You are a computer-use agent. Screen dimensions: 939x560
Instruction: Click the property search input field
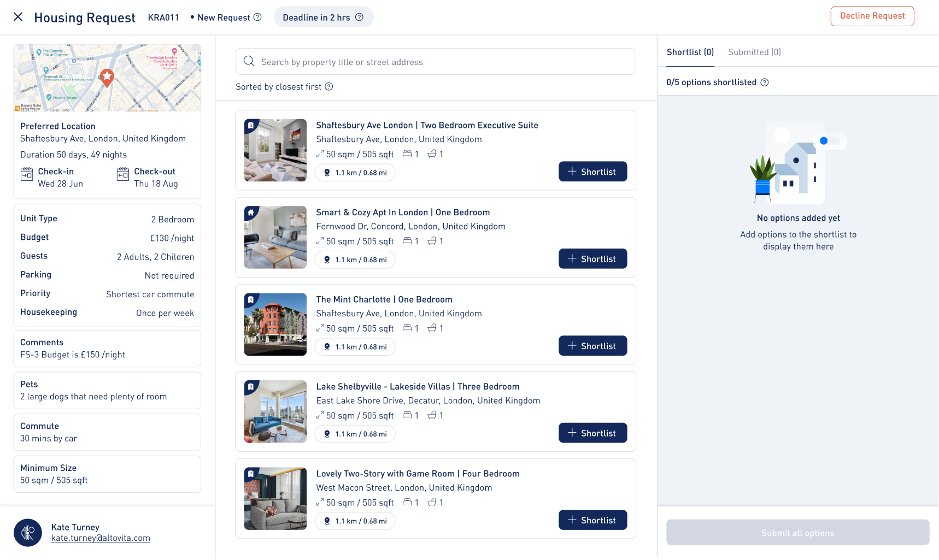(435, 61)
